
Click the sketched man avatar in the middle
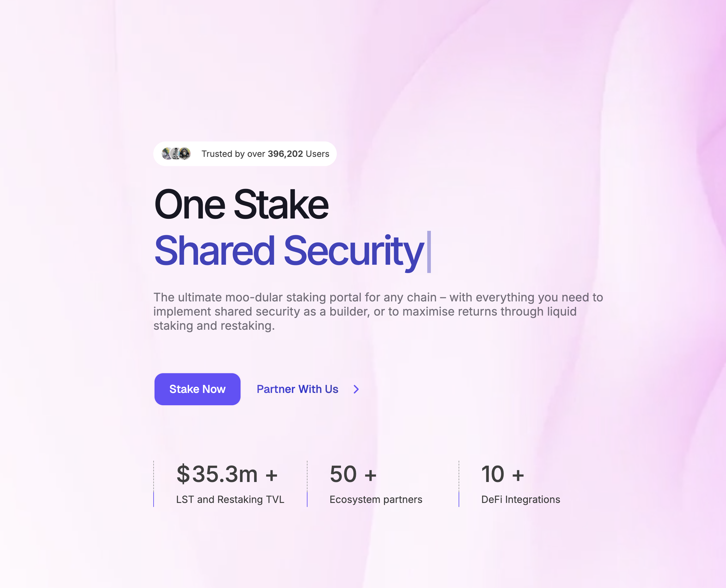click(175, 153)
